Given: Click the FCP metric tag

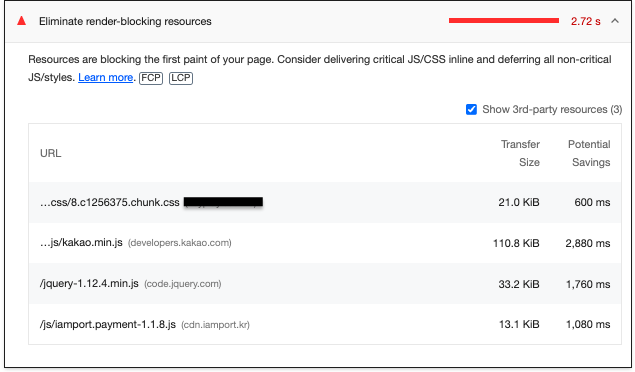Looking at the screenshot, I should click(151, 78).
